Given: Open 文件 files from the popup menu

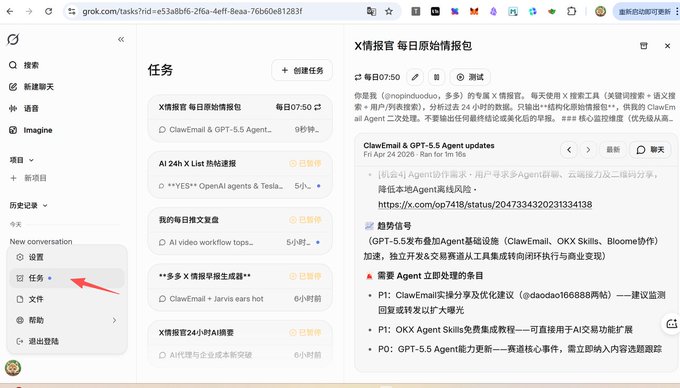Looking at the screenshot, I should click(67, 299).
